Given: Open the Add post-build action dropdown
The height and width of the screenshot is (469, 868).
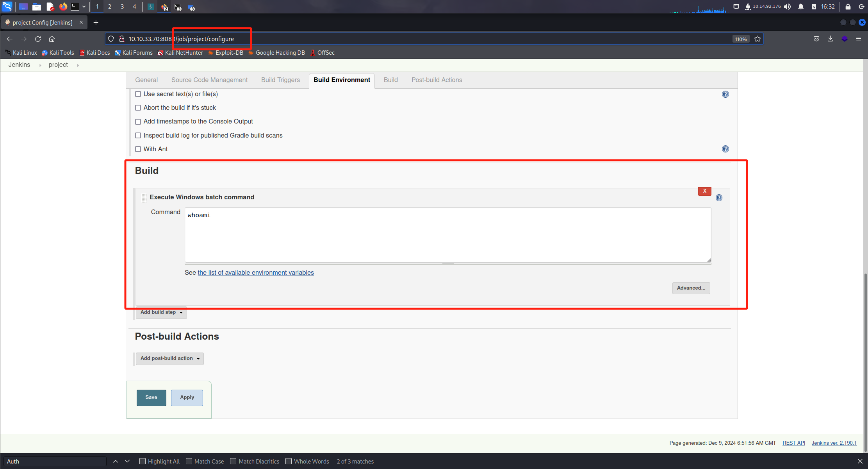Looking at the screenshot, I should (x=169, y=358).
